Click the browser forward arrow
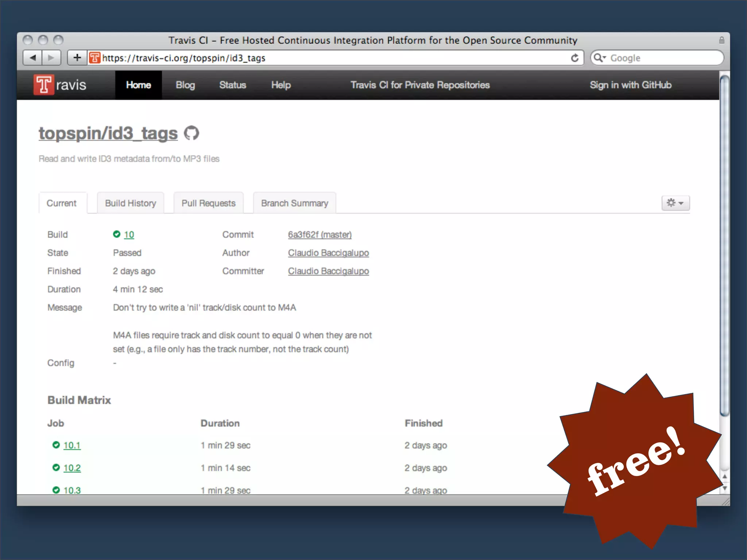 click(x=51, y=58)
